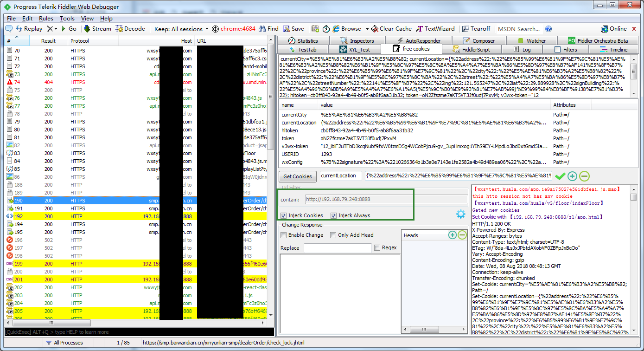Toggle the Injeck Always checkbox
The width and height of the screenshot is (644, 351).
tap(333, 215)
